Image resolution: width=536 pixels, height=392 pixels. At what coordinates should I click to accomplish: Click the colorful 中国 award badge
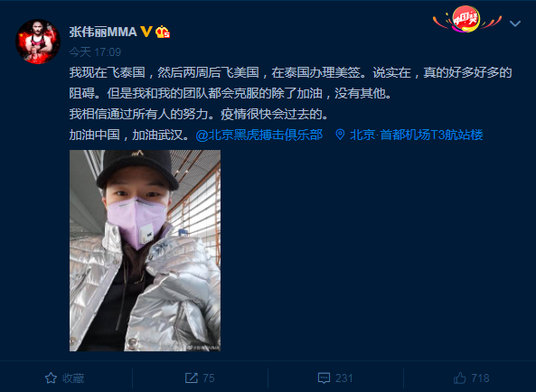467,19
